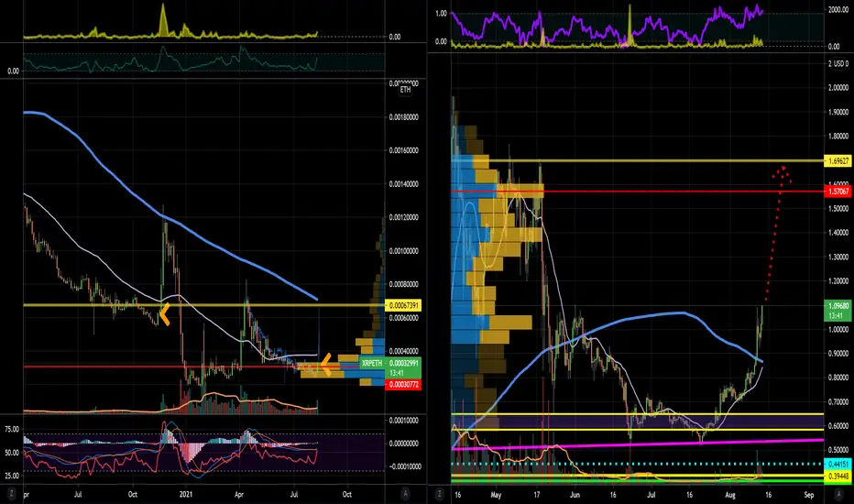Click the timezone Z icon on left chart

click(10, 494)
